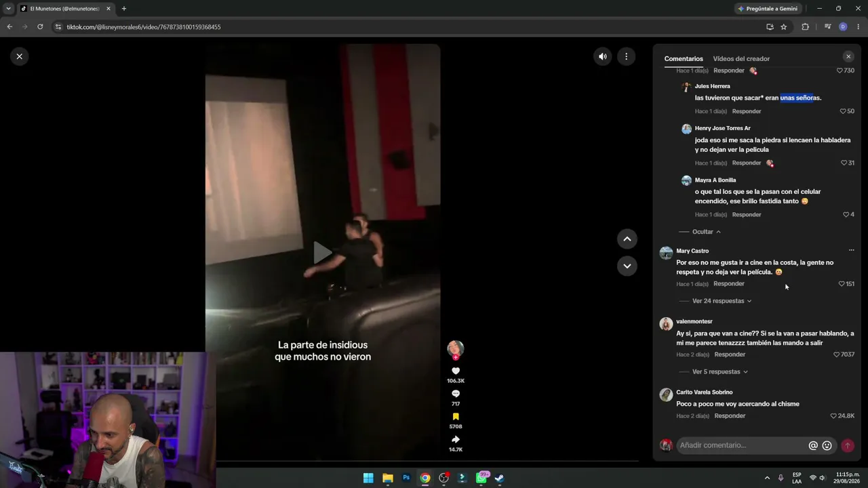Play the paused video
This screenshot has width=868, height=488.
323,252
